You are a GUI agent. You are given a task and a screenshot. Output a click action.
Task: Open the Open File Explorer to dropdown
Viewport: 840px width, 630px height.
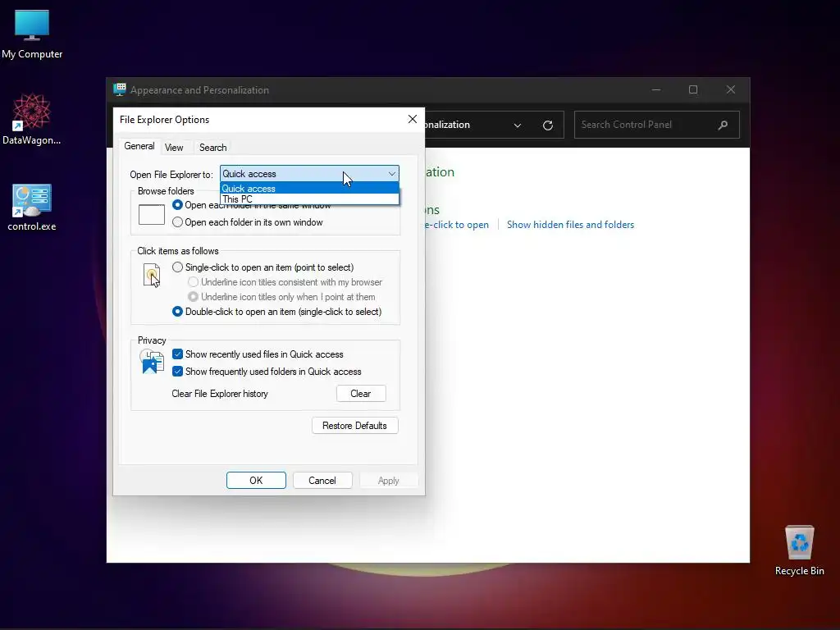(309, 174)
